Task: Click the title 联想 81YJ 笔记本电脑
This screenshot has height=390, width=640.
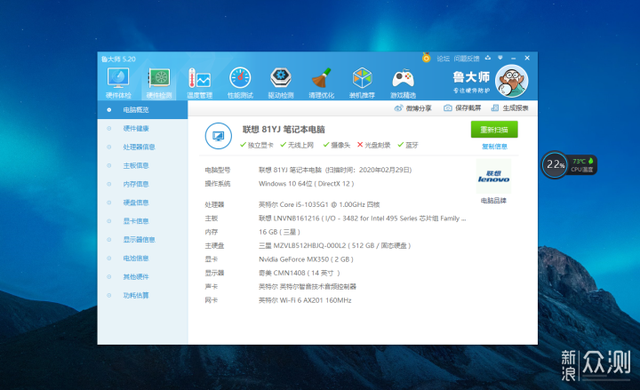Action: [284, 129]
